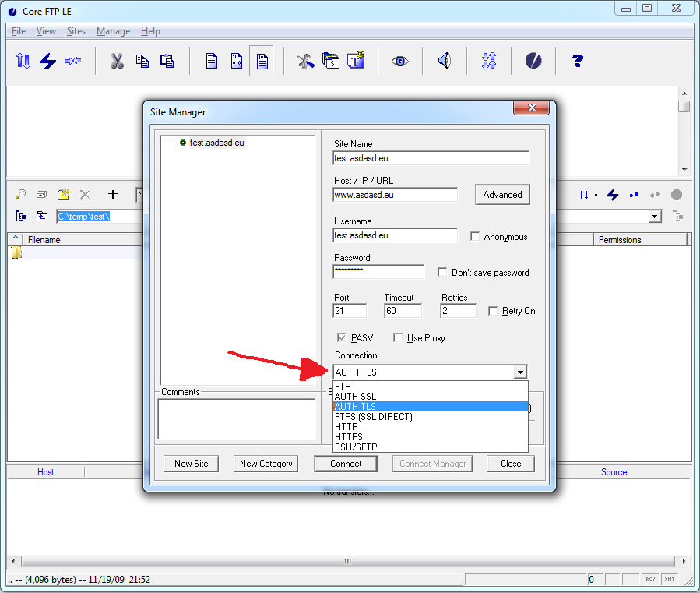Screen dimensions: 700x593
Task: Click the Username input field
Action: coord(395,235)
